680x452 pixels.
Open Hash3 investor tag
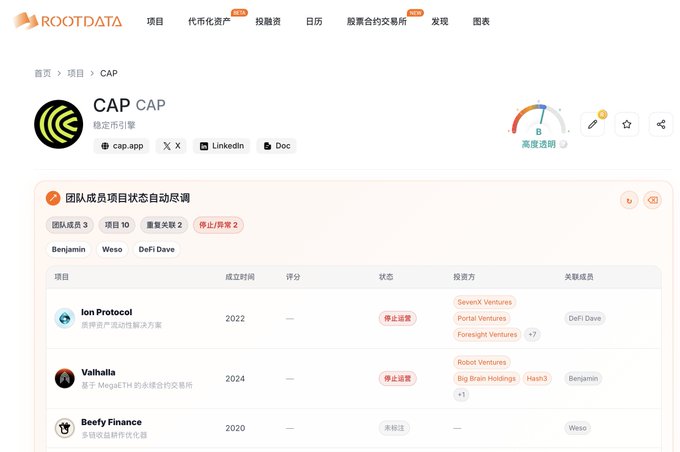(x=537, y=378)
